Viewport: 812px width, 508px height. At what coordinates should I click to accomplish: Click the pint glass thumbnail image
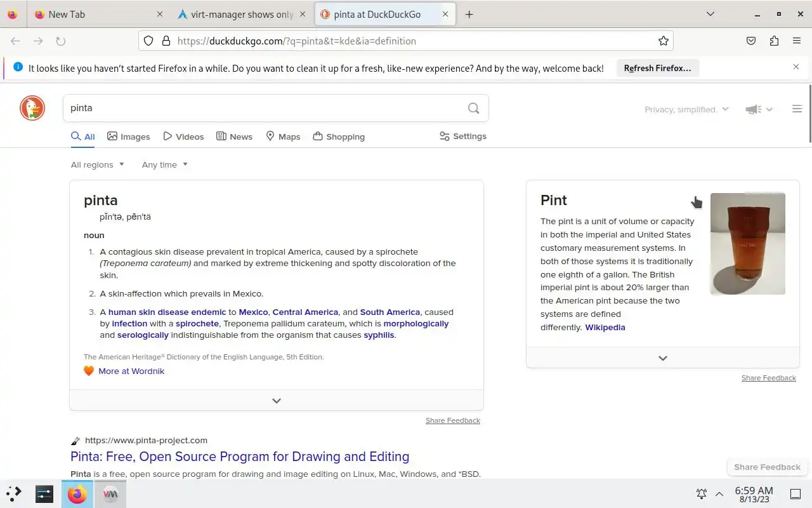point(748,244)
